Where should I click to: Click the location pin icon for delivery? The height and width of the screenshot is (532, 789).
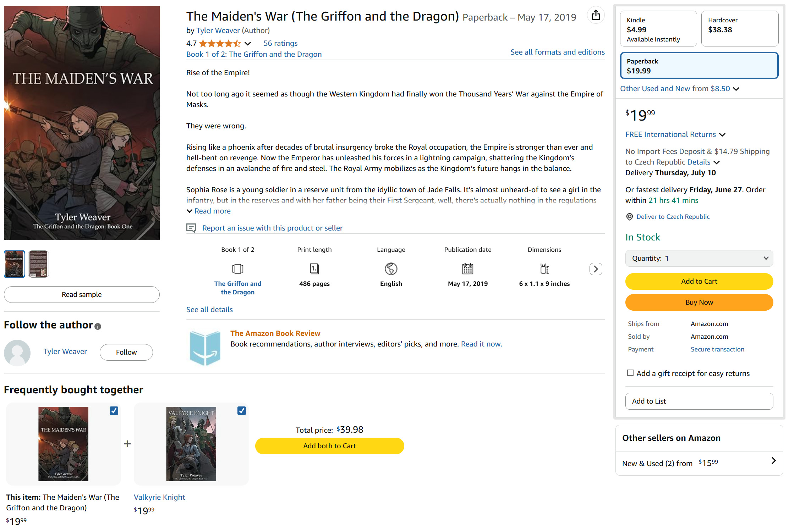point(630,217)
